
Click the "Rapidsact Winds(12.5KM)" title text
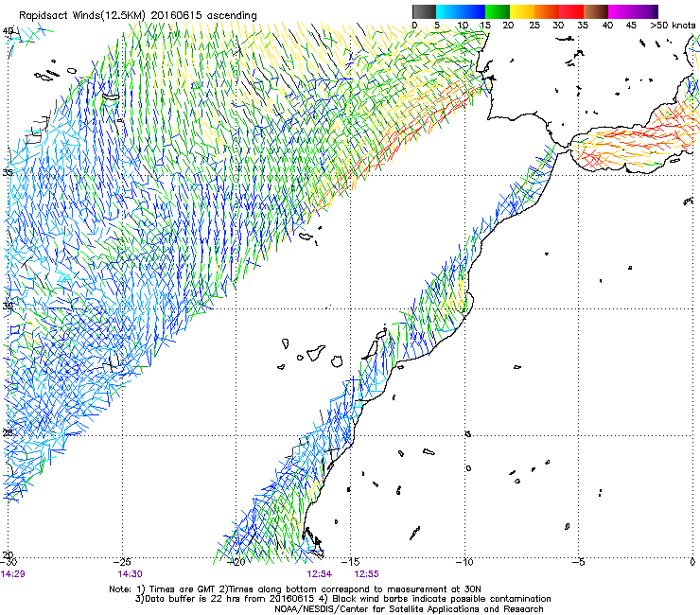click(82, 16)
